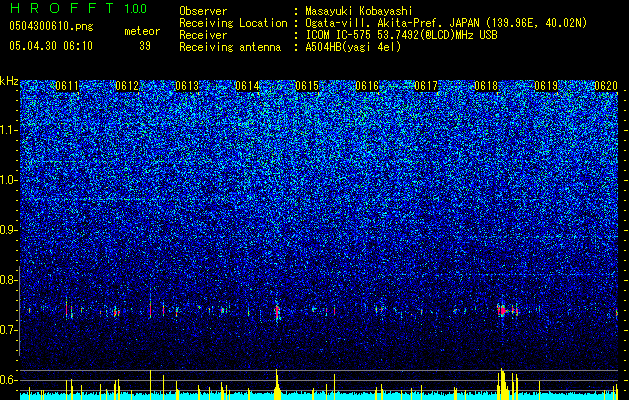Click the 0612 time marker
The image size is (629, 400).
[127, 86]
